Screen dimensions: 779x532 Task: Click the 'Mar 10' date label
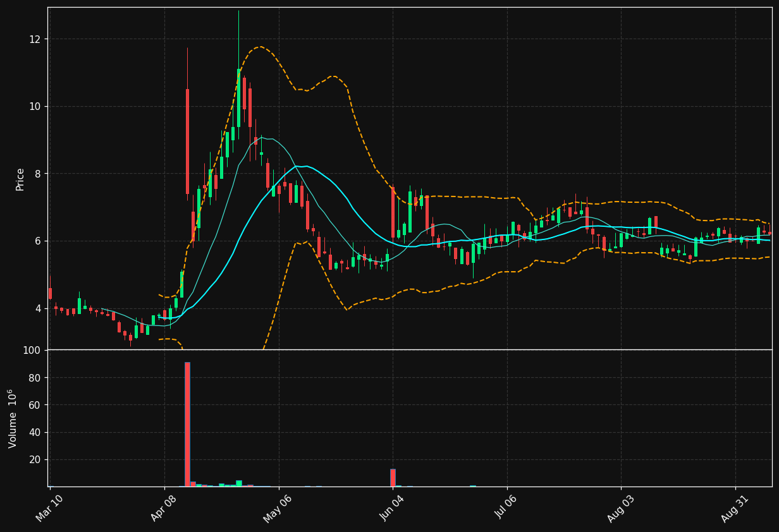tap(49, 508)
